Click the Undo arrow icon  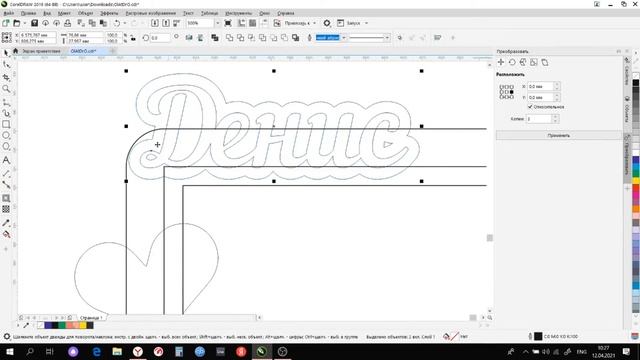click(x=117, y=23)
